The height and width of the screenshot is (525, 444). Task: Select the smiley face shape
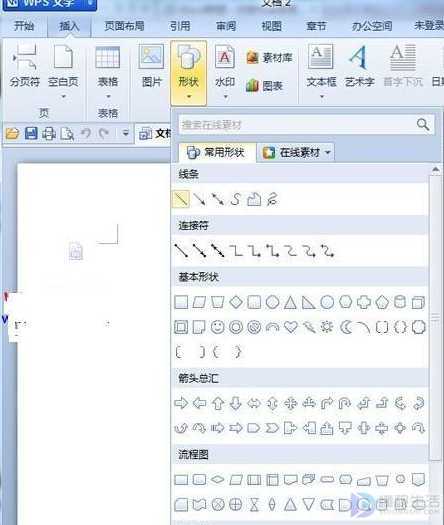click(217, 327)
